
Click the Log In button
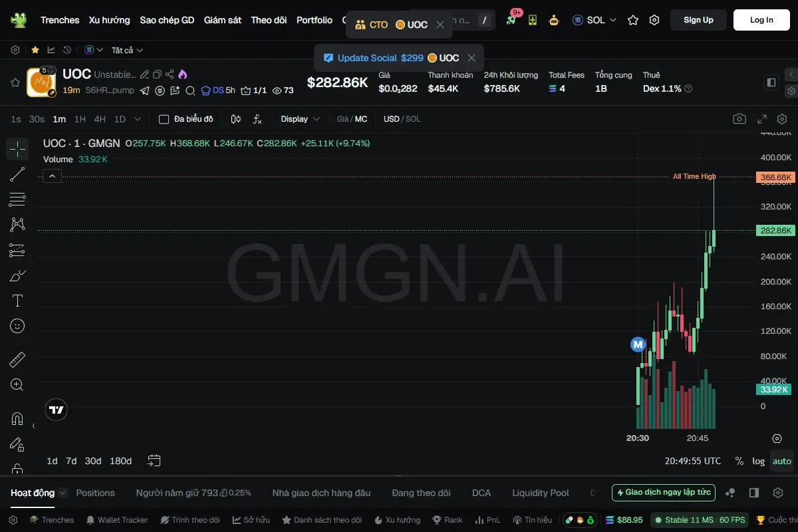point(761,20)
